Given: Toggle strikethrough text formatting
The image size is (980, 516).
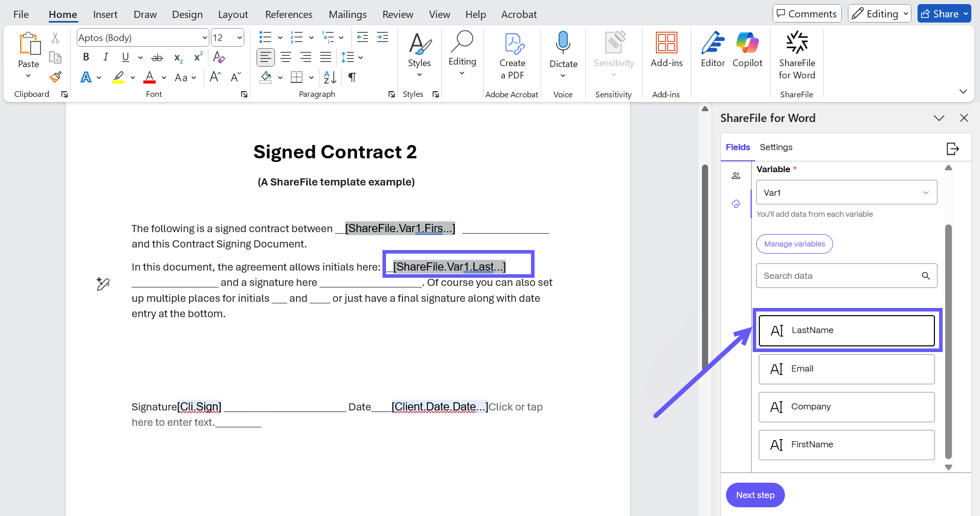Looking at the screenshot, I should point(157,58).
